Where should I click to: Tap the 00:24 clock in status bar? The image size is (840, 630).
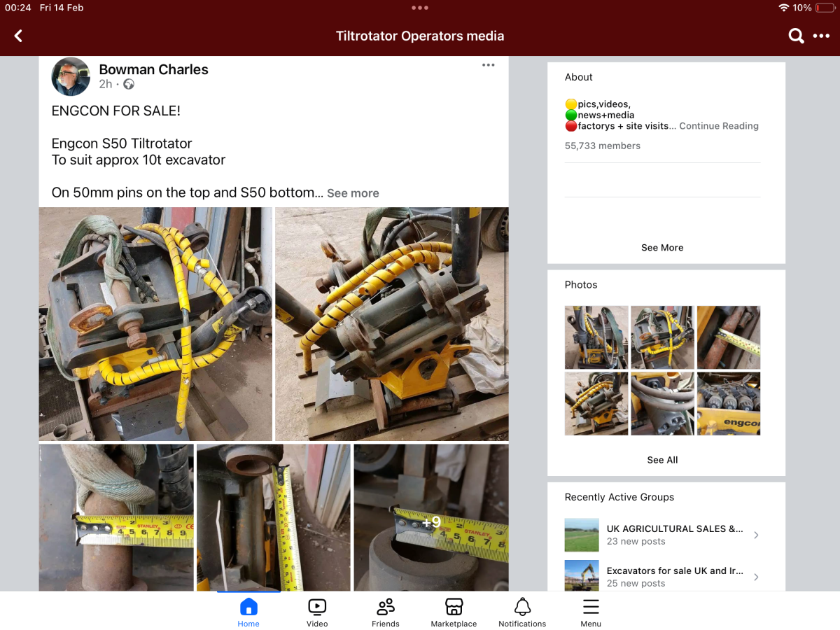18,8
